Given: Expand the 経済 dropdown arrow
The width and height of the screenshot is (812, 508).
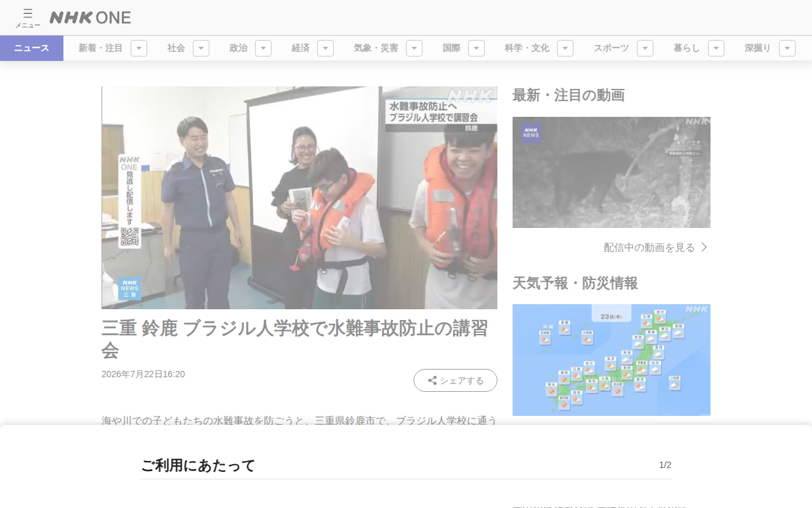Looking at the screenshot, I should [325, 48].
